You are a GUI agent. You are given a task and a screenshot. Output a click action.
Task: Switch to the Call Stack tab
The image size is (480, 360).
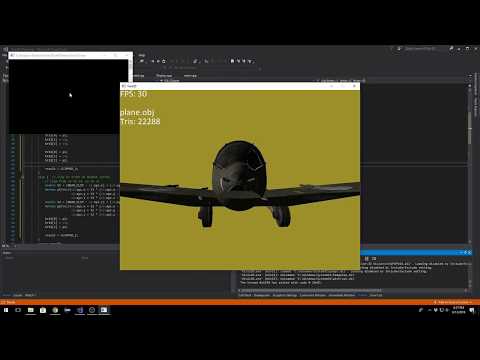click(x=245, y=295)
